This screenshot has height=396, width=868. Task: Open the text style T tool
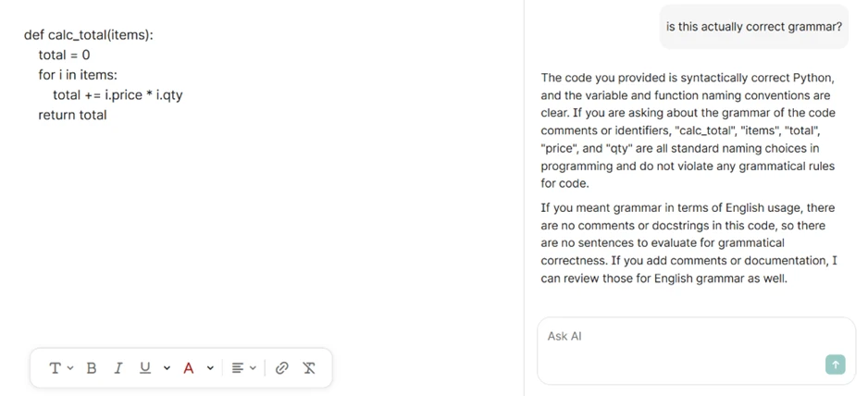click(x=55, y=367)
